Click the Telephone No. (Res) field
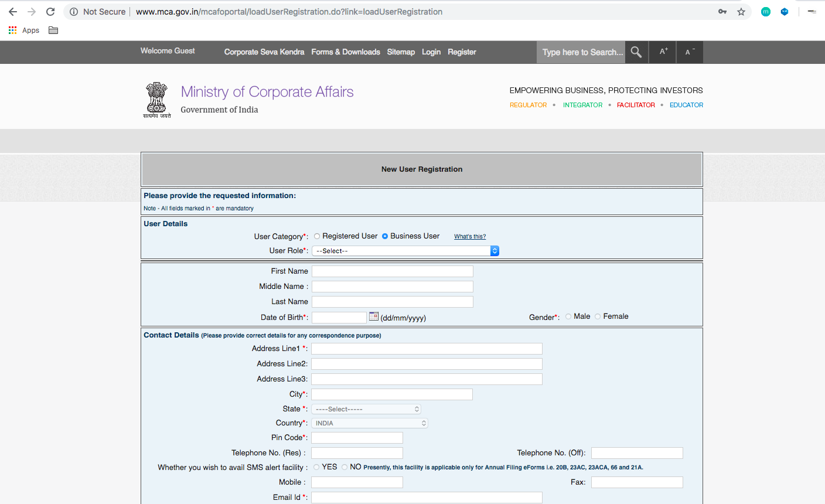 [357, 453]
